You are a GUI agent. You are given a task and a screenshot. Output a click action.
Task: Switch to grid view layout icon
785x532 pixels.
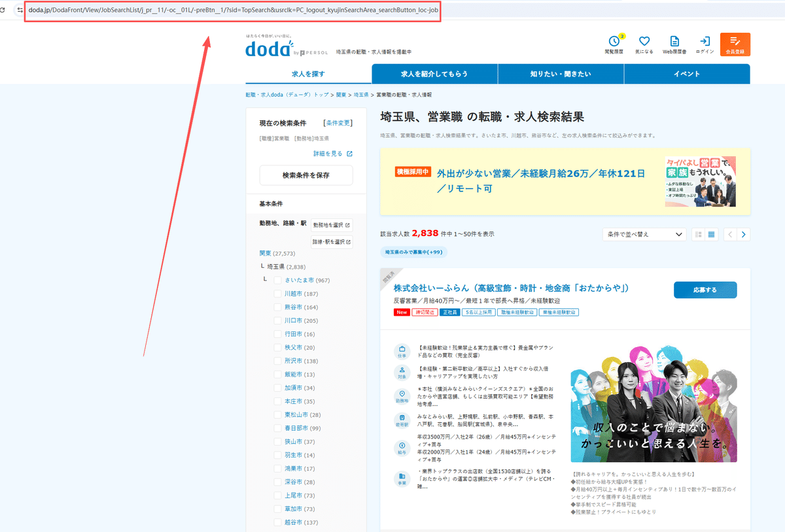point(698,235)
